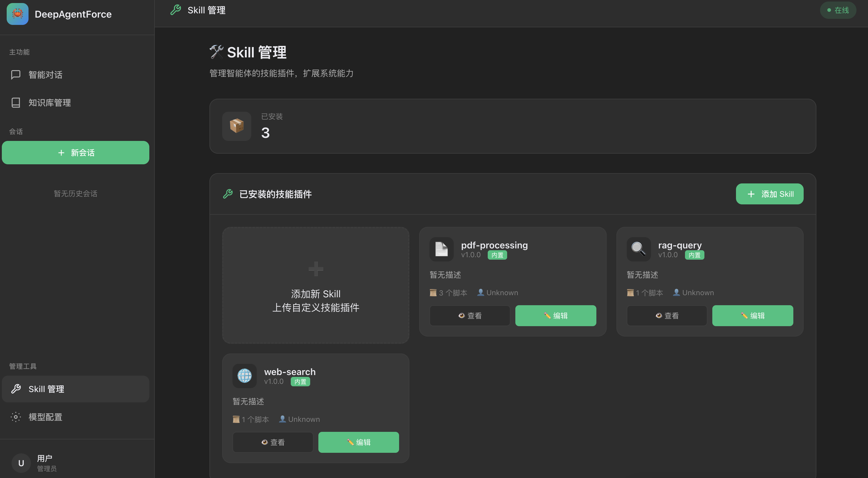Select 模型配置 in the sidebar menu
The width and height of the screenshot is (868, 478).
click(46, 417)
